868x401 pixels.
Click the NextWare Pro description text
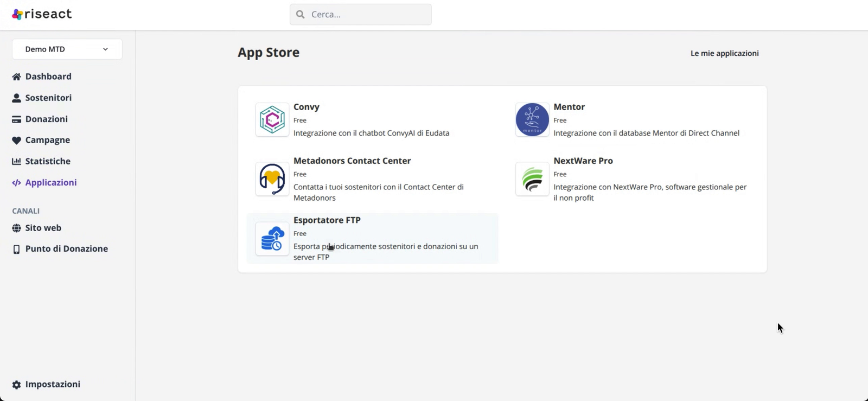[650, 193]
